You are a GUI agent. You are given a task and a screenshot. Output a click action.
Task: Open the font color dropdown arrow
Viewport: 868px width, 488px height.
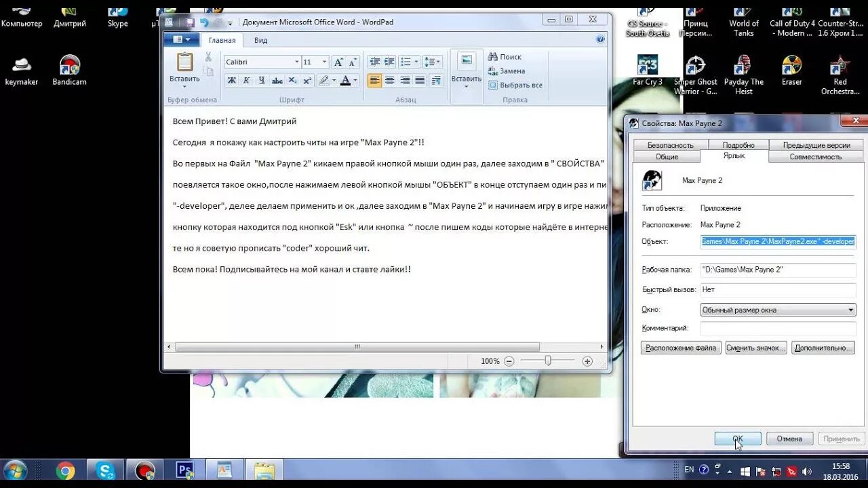pos(355,80)
